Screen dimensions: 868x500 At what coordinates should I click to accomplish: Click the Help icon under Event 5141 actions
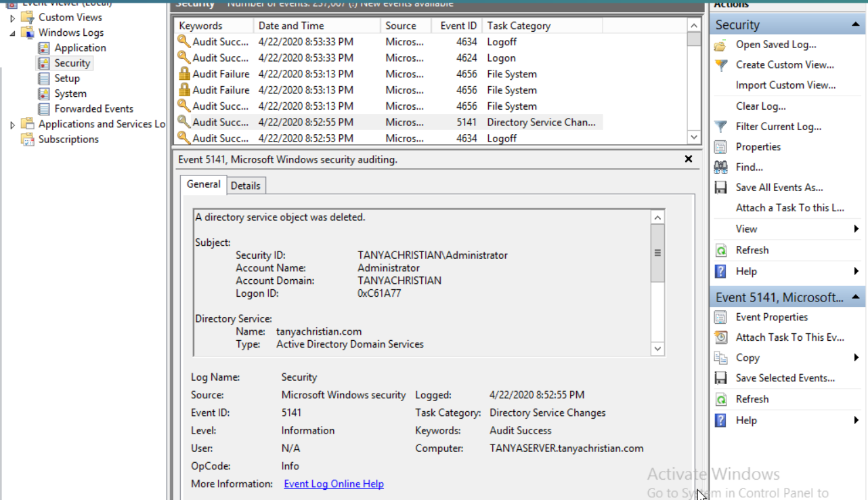click(x=720, y=421)
